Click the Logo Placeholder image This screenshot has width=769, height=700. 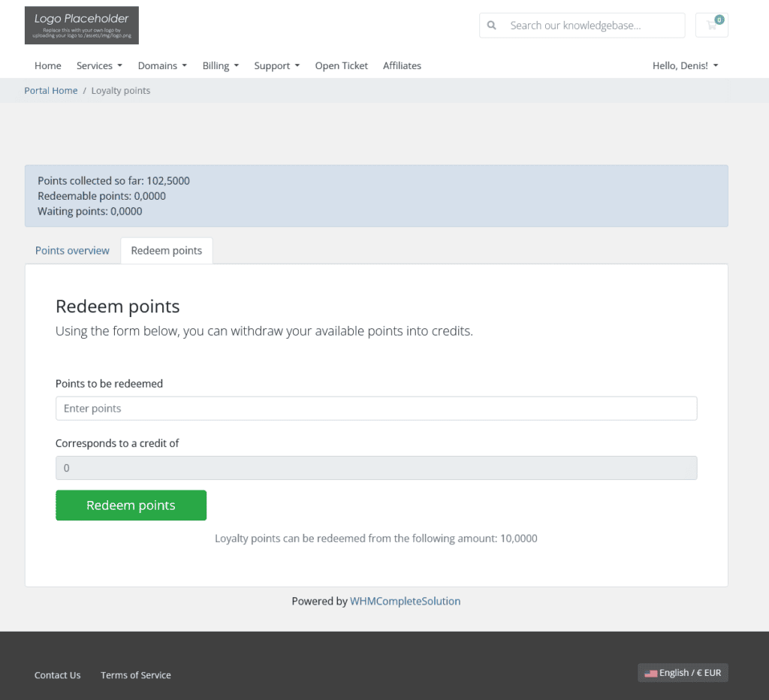pyautogui.click(x=81, y=25)
